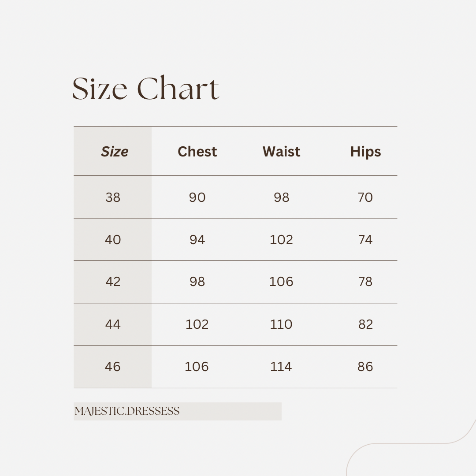This screenshot has width=476, height=476.
Task: Click the Chest column header
Action: 197,152
